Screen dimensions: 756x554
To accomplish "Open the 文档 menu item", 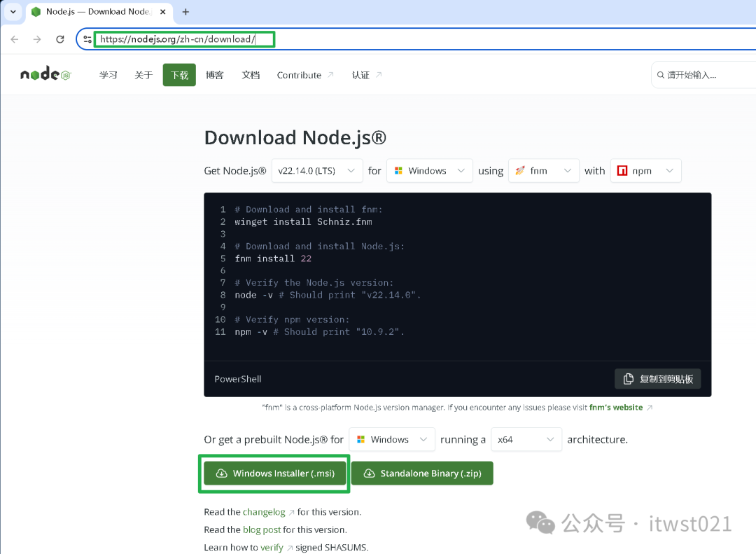I will click(x=251, y=75).
